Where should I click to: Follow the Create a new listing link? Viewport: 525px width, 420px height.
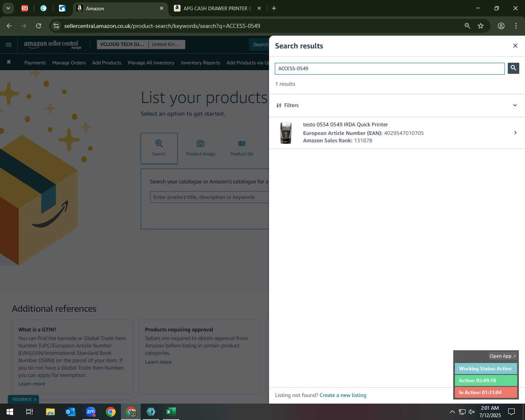click(343, 395)
